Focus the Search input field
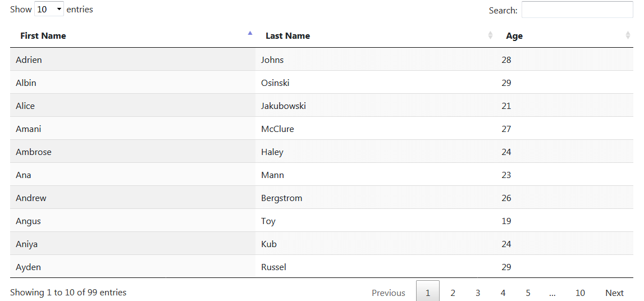644x301 pixels. click(577, 10)
